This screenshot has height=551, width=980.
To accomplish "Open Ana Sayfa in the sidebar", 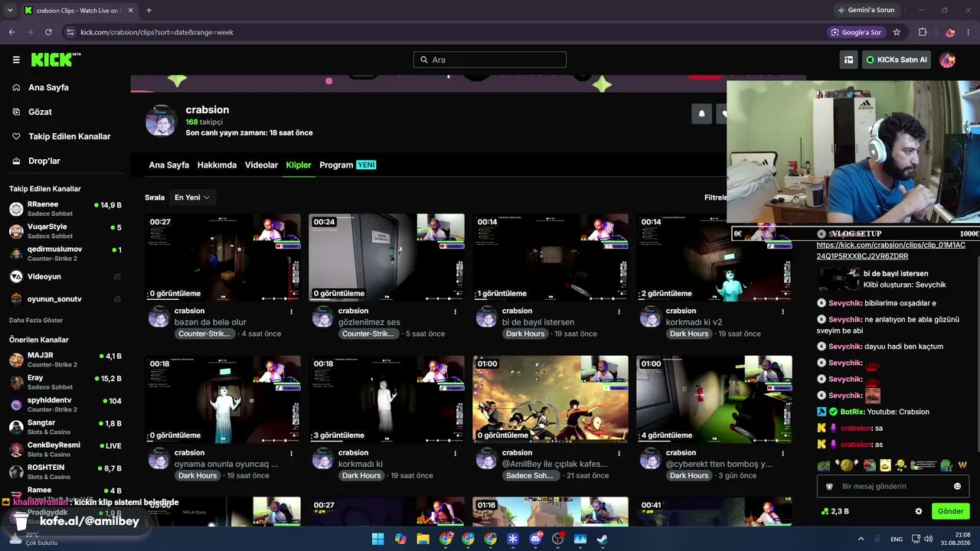I will point(48,87).
